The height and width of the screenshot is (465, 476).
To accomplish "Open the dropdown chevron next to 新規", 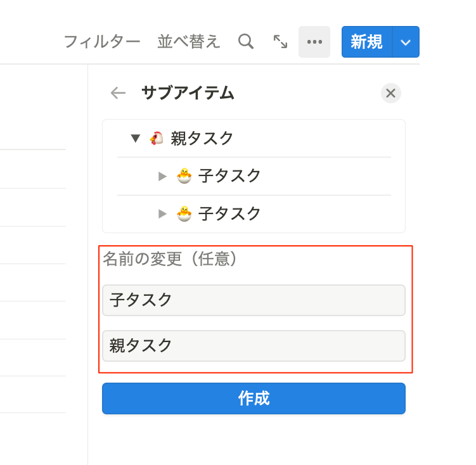I will click(406, 42).
